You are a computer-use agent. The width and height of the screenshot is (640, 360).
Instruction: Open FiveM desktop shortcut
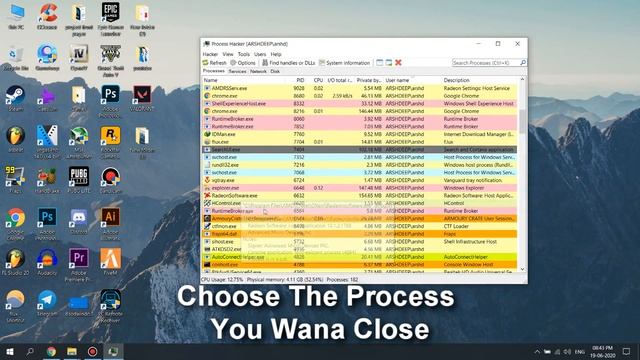click(110, 262)
